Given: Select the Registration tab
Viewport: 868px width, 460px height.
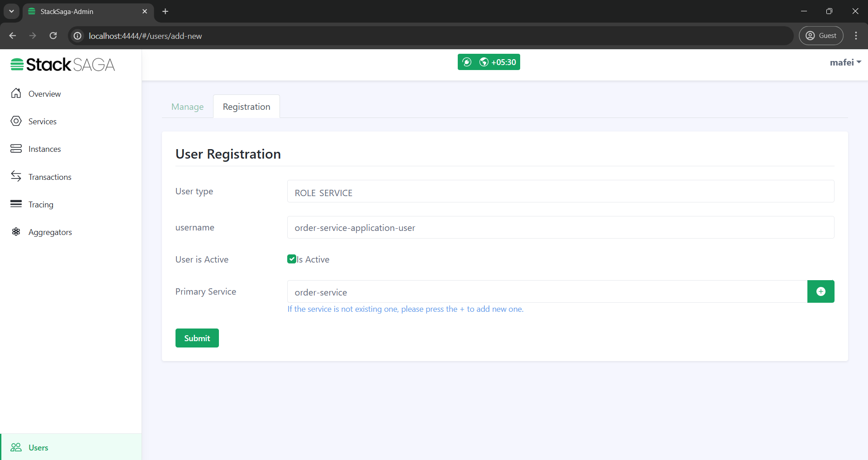Looking at the screenshot, I should click(x=246, y=107).
